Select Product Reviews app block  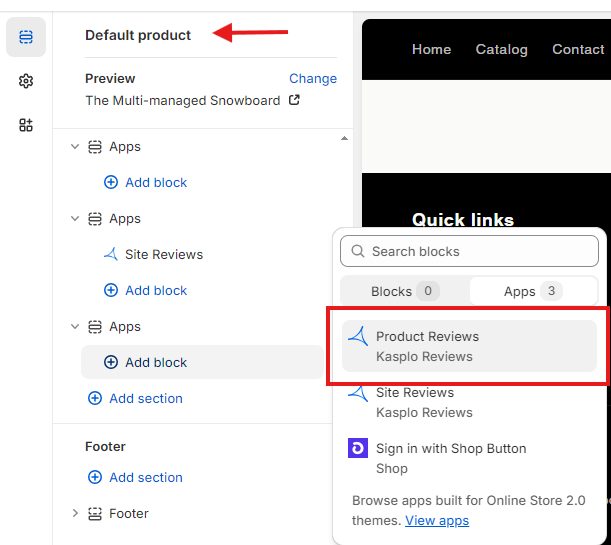[469, 346]
